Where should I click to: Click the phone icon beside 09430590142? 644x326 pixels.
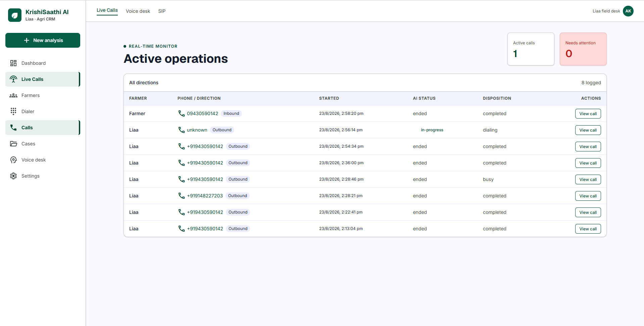coord(182,113)
